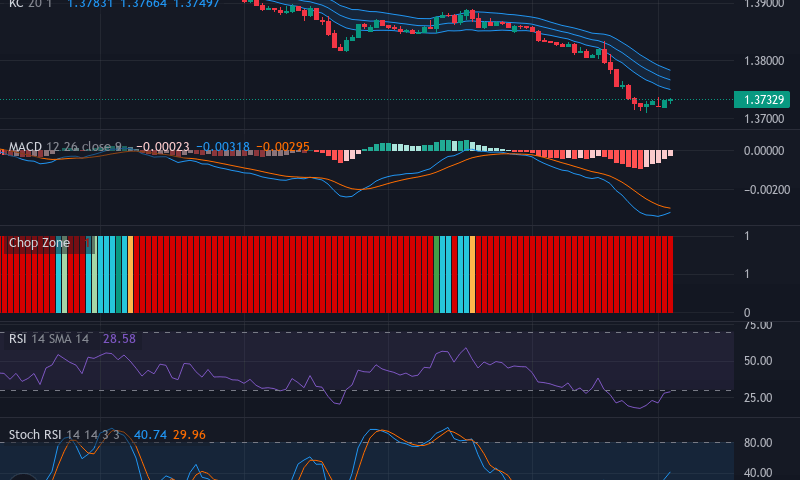This screenshot has width=800, height=480.
Task: Select the Stoch RSI indicator title
Action: click(x=35, y=435)
